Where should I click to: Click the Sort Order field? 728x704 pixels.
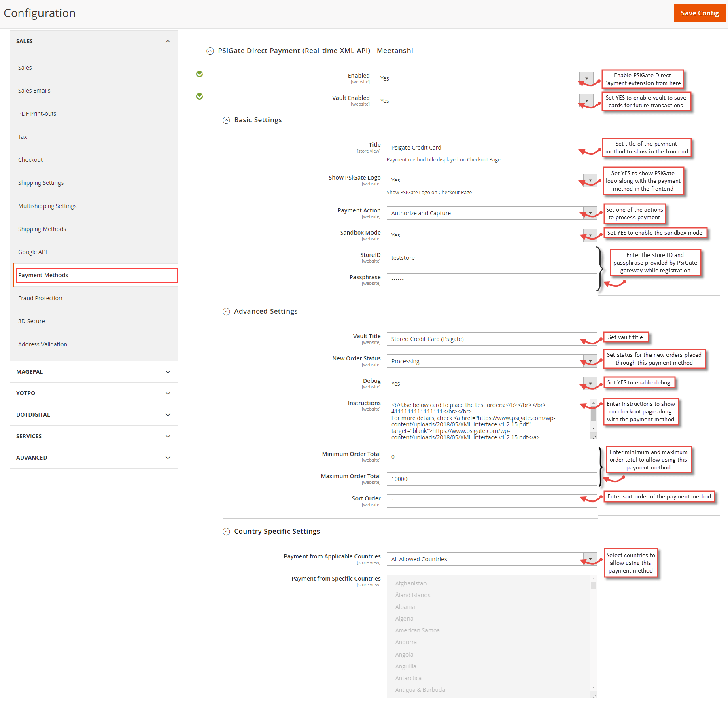point(492,501)
